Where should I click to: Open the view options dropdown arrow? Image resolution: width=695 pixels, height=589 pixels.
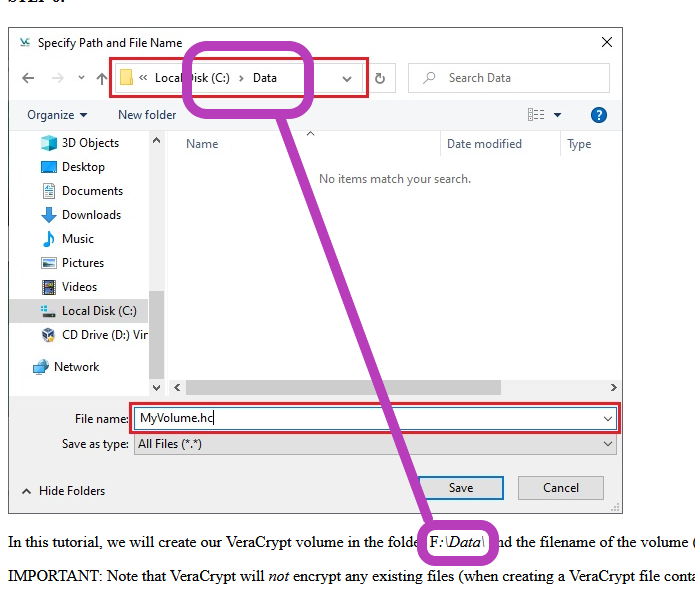[558, 115]
